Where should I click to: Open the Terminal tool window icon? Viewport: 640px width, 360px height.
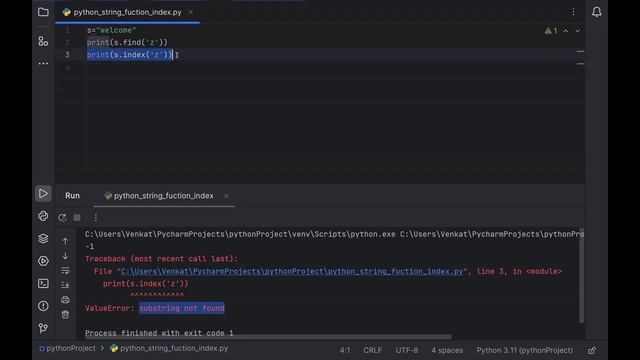coord(43,283)
